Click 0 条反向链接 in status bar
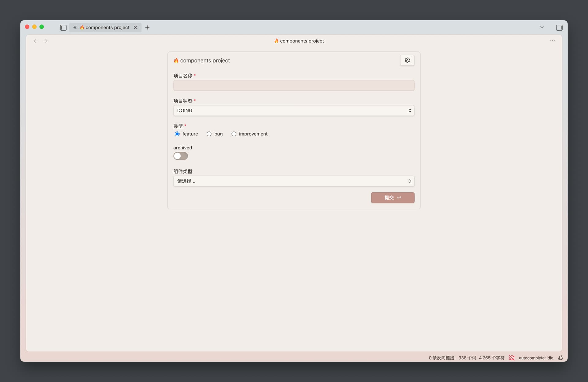 (x=441, y=358)
